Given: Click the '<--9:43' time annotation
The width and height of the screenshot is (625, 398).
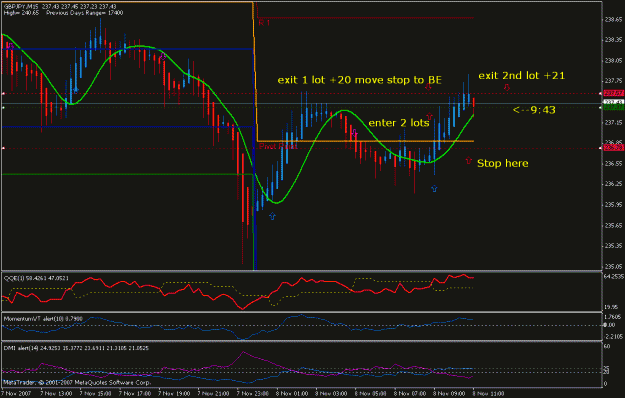Looking at the screenshot, I should tap(534, 110).
